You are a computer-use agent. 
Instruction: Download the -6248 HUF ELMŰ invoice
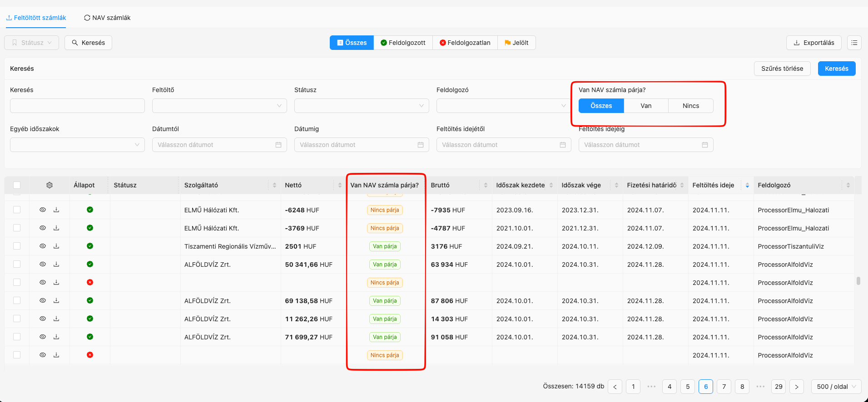point(56,210)
